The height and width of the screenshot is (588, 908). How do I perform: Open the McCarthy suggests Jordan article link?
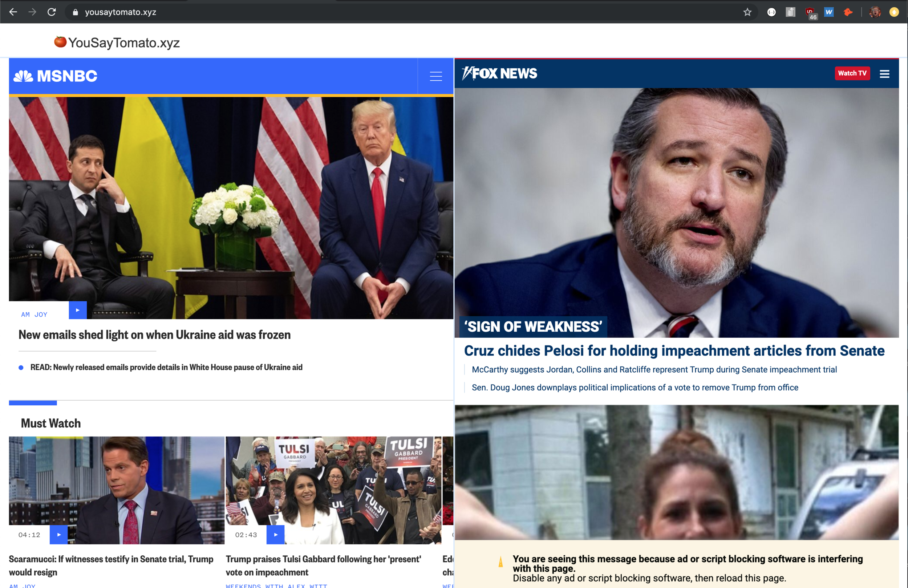click(654, 369)
